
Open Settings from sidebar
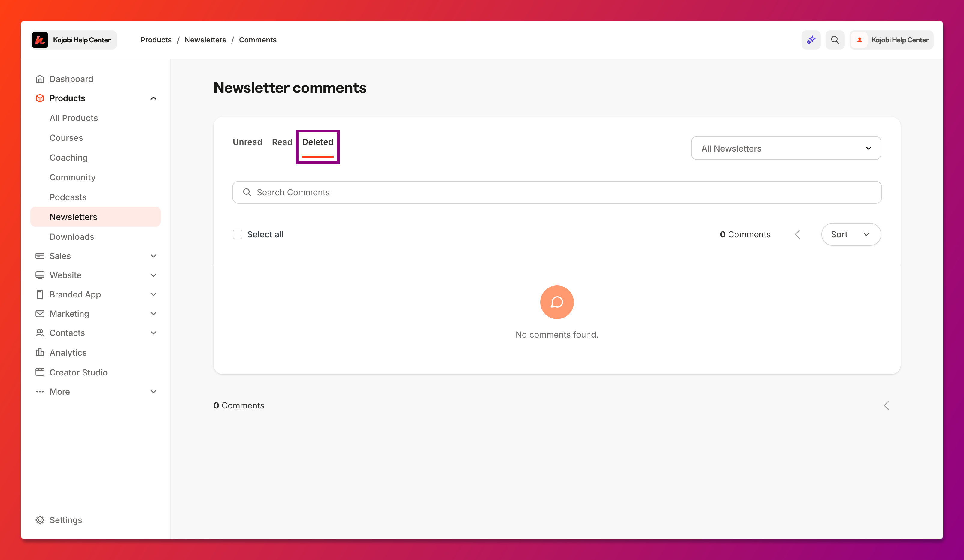[x=66, y=520]
